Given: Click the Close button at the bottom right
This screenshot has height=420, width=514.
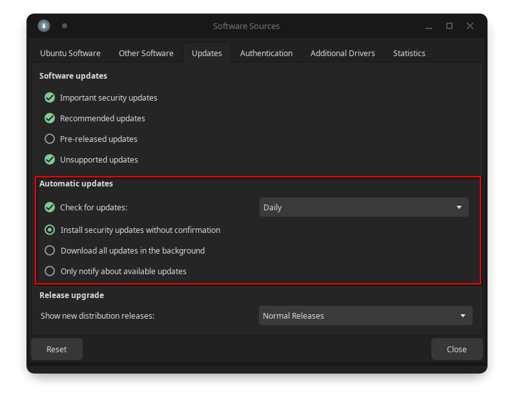Looking at the screenshot, I should click(457, 349).
